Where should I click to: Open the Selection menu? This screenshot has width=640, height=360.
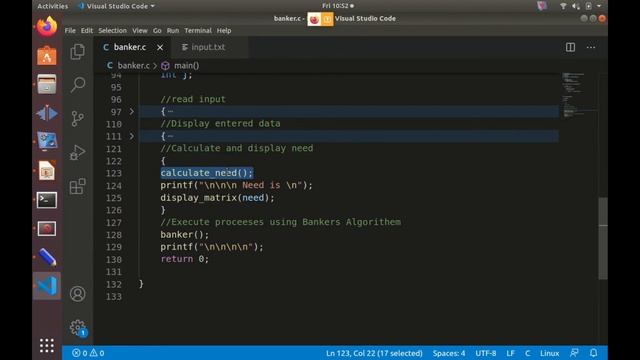coord(112,31)
